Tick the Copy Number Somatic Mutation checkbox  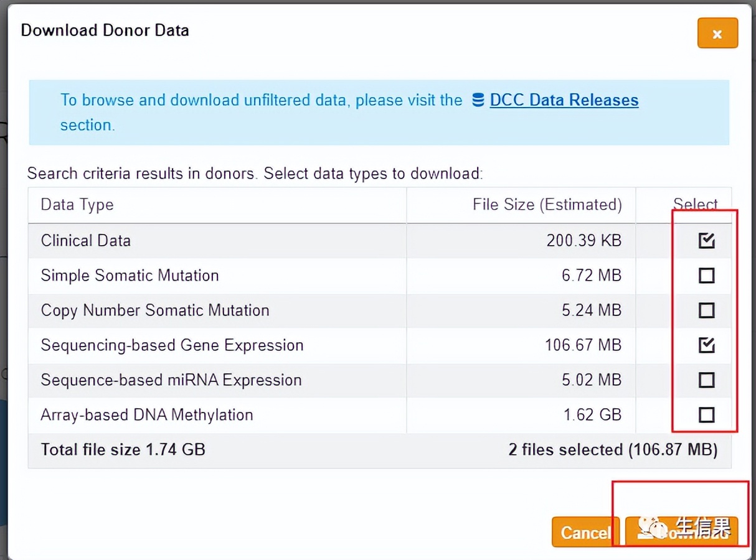click(x=706, y=310)
